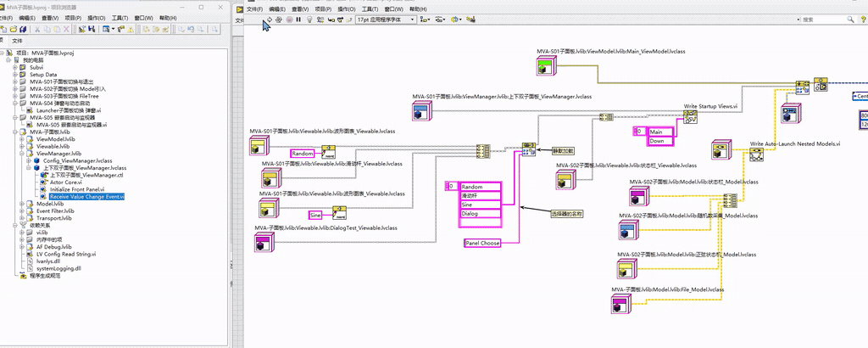868x348 pixels.
Task: Click the Panel Choose string constant
Action: coord(482,244)
